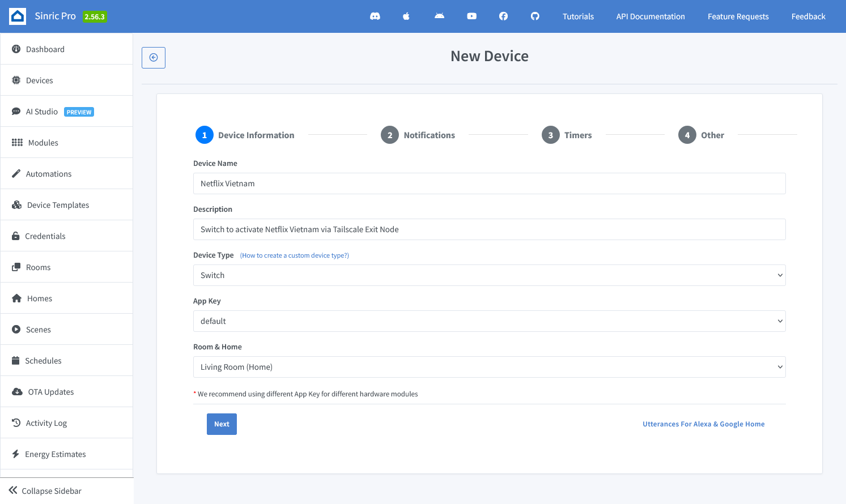Open API Documentation link
This screenshot has height=504, width=846.
(651, 16)
